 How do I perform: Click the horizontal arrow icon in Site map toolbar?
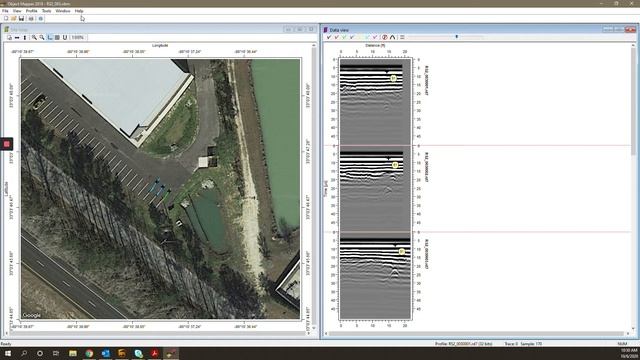(17, 38)
